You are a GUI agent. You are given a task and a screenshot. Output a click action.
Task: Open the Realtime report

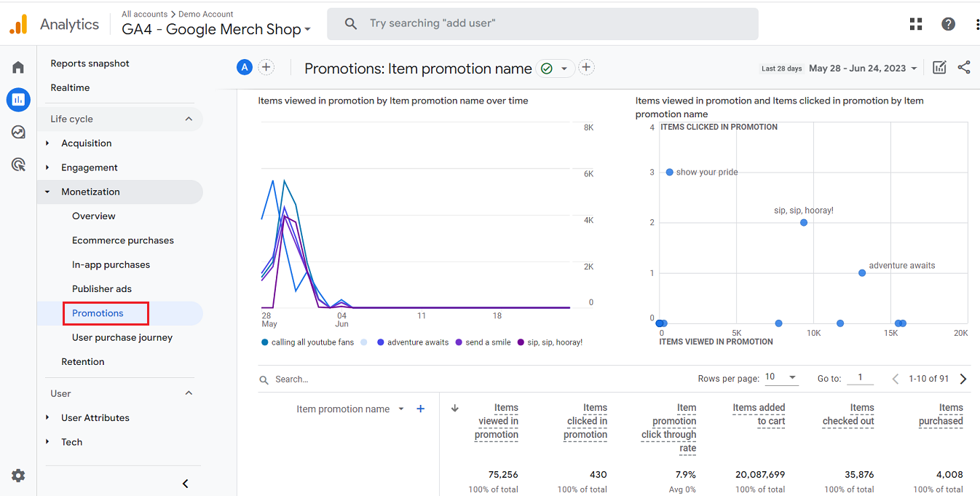click(x=71, y=87)
